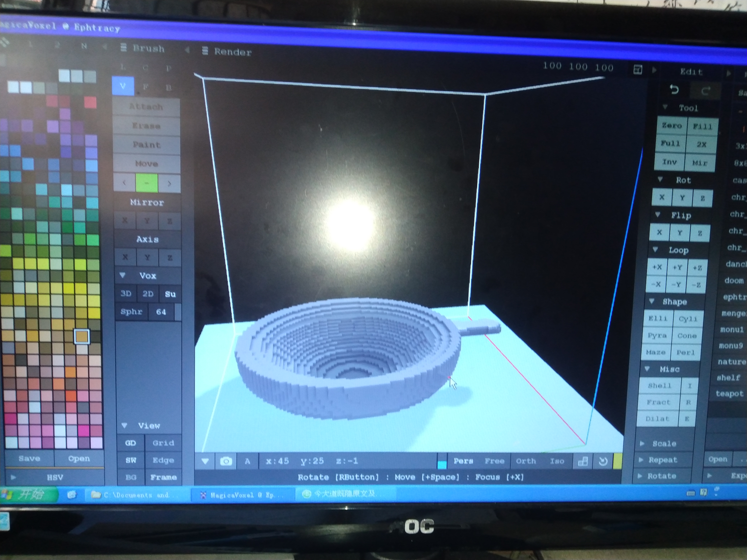This screenshot has height=560, width=747.
Task: Click the 开始 Start button on taskbar
Action: (29, 494)
